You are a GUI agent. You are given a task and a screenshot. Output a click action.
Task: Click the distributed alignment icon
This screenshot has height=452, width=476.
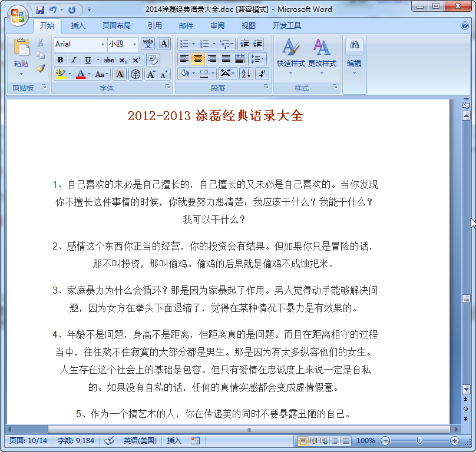click(240, 58)
